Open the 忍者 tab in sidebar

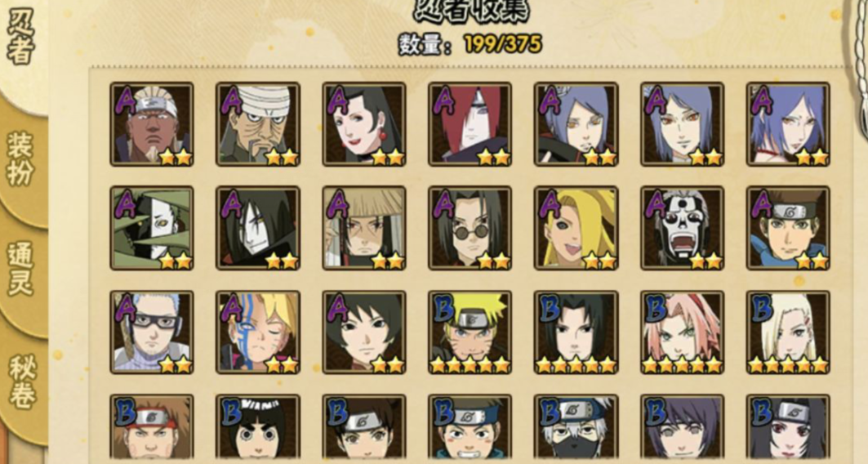pyautogui.click(x=21, y=36)
